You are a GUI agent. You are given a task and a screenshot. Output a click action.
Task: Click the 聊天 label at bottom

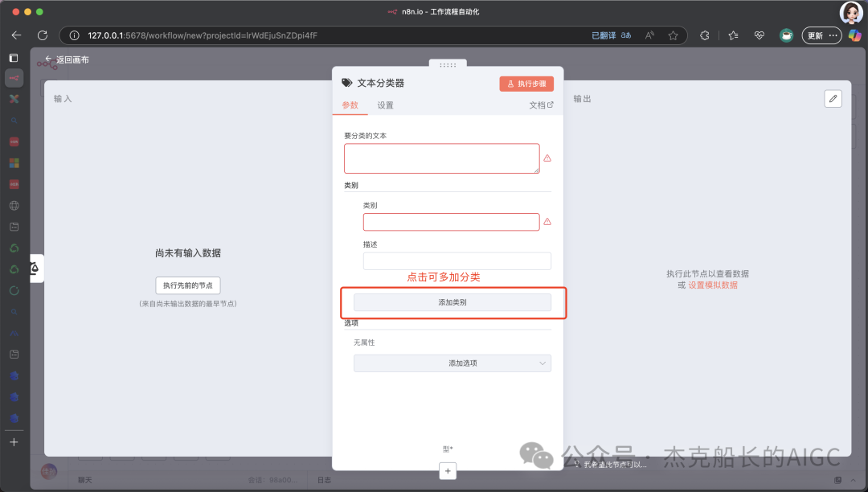click(84, 480)
